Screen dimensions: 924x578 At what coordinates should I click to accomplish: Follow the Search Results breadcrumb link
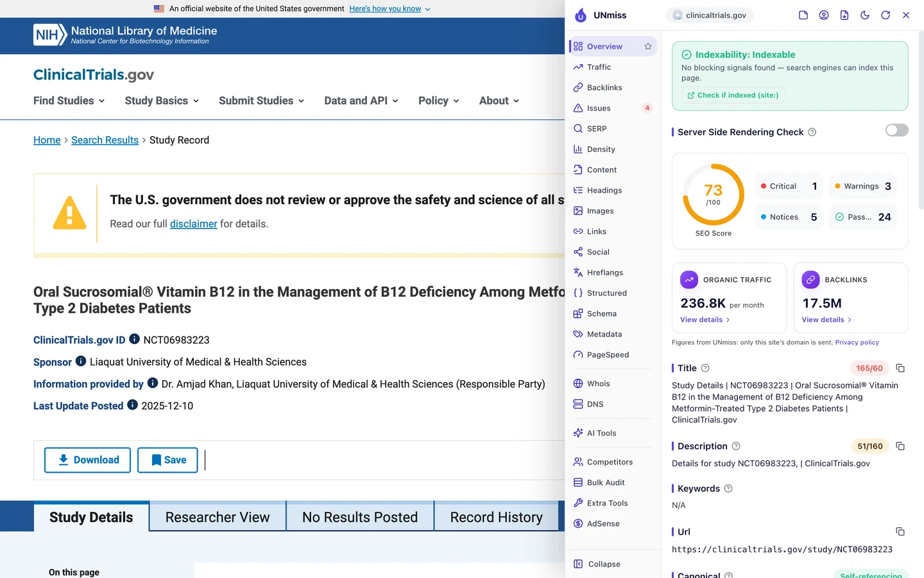[105, 140]
